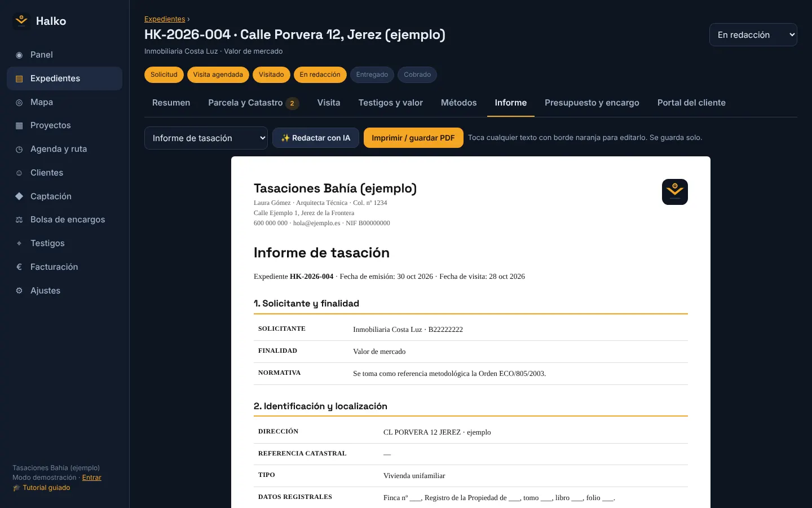812x508 pixels.
Task: Switch to the Métodos tab
Action: coord(459,103)
